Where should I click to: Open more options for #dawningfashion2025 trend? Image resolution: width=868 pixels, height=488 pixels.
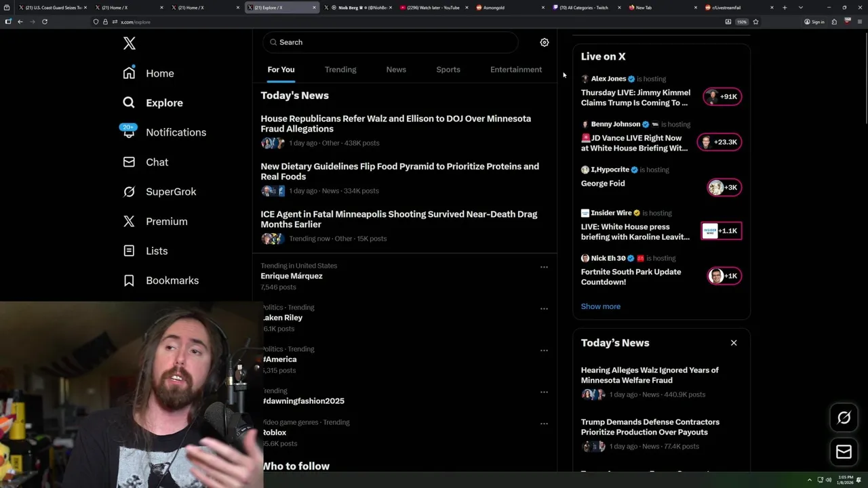(x=544, y=392)
